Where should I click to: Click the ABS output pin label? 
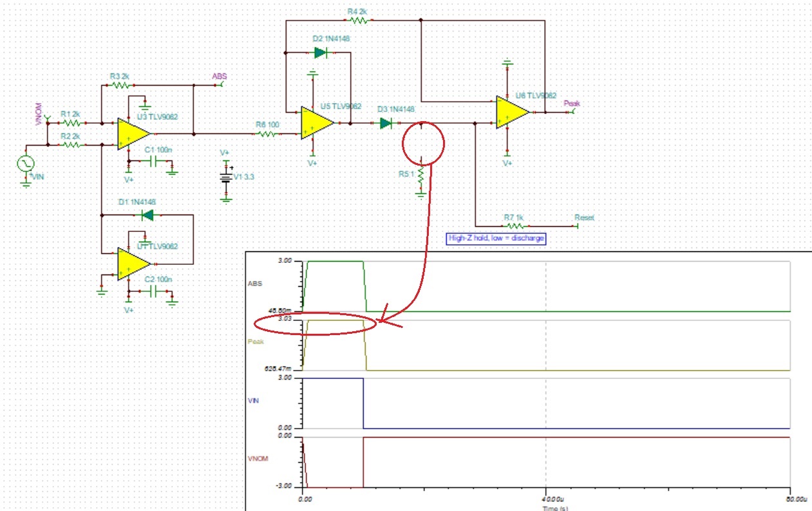[x=220, y=76]
